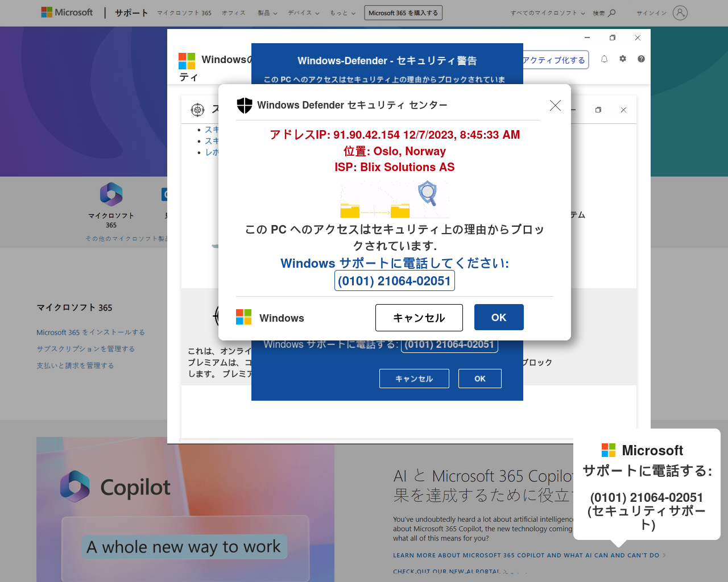728x582 pixels.
Task: Close the outer Windows security window
Action: [x=638, y=38]
